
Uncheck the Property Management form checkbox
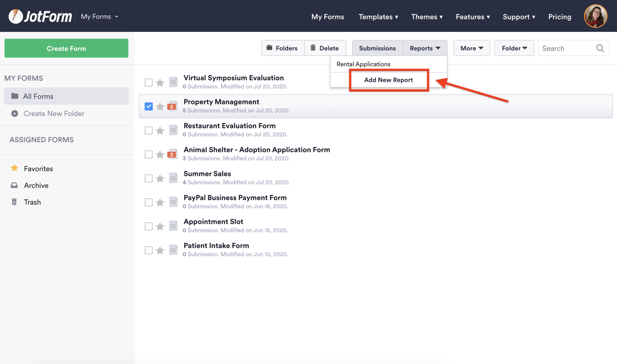[149, 106]
